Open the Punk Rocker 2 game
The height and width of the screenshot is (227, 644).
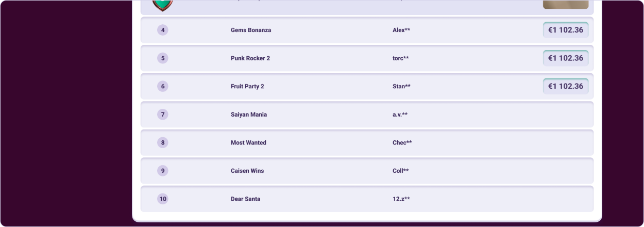250,58
